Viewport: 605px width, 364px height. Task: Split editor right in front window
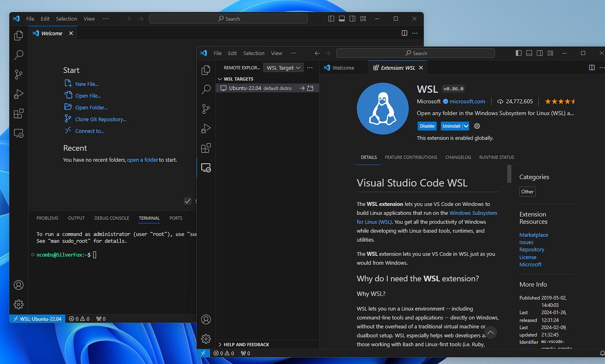[592, 68]
